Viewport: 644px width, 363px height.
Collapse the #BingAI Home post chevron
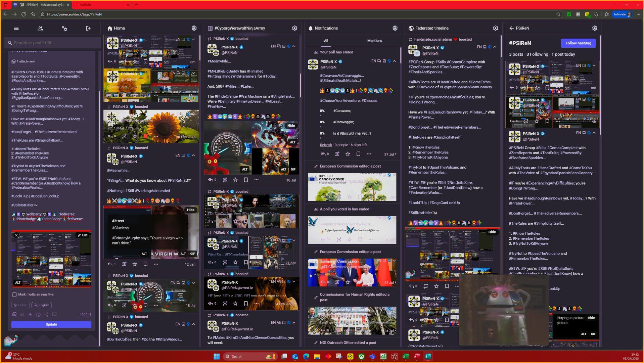[193, 155]
